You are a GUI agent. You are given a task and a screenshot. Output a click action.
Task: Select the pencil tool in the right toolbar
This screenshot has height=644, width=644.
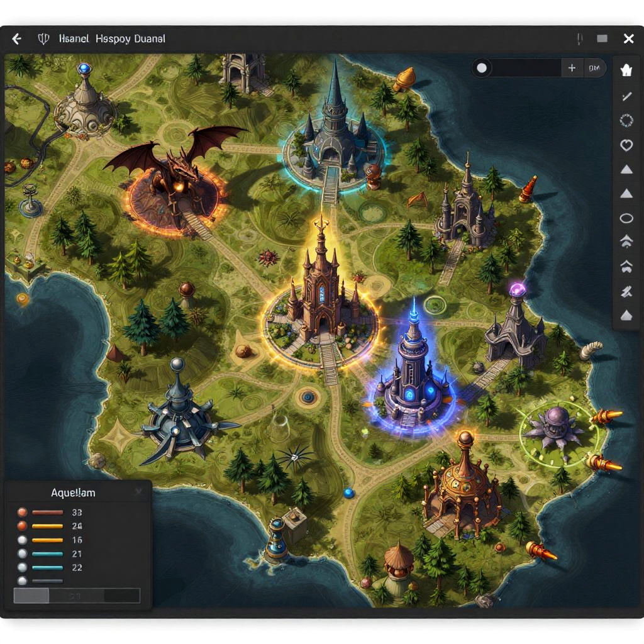pyautogui.click(x=626, y=96)
